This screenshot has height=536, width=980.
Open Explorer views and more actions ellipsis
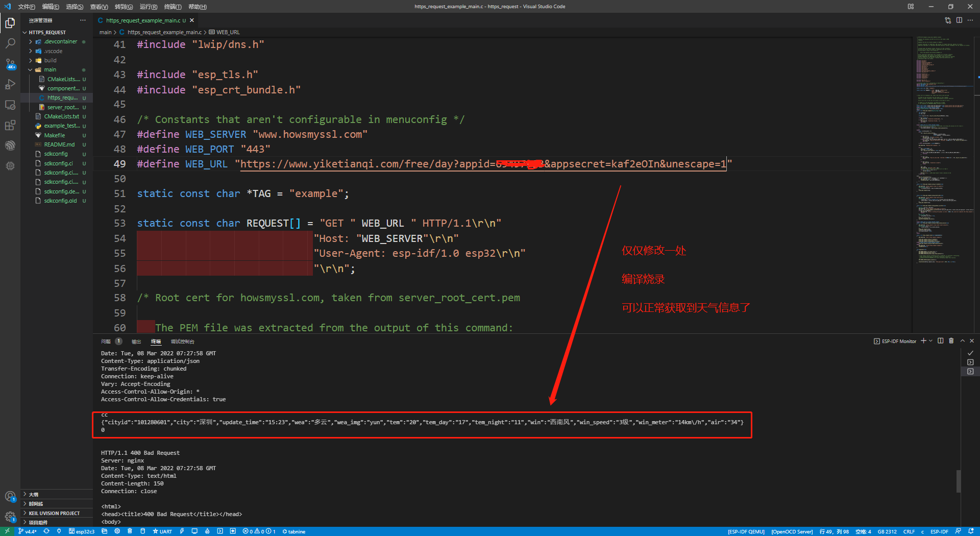click(83, 20)
